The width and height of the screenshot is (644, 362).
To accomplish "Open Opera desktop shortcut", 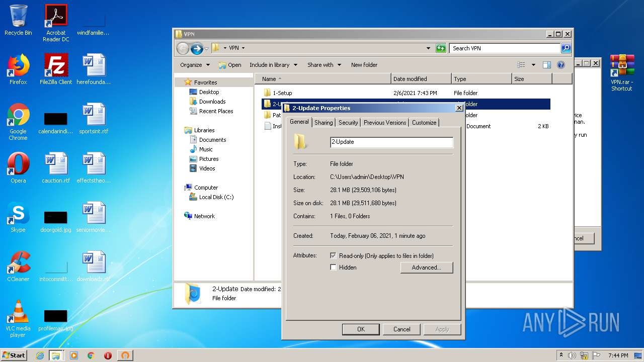I will (18, 168).
